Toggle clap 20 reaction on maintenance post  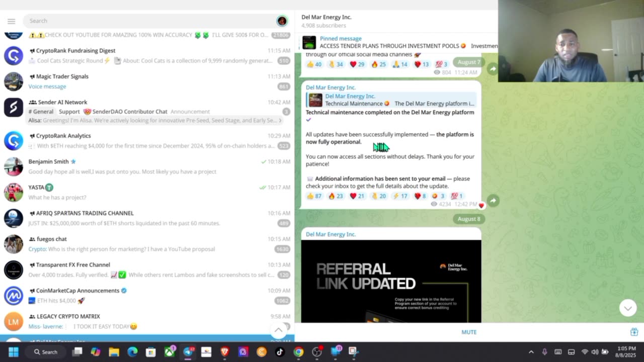[x=378, y=196]
